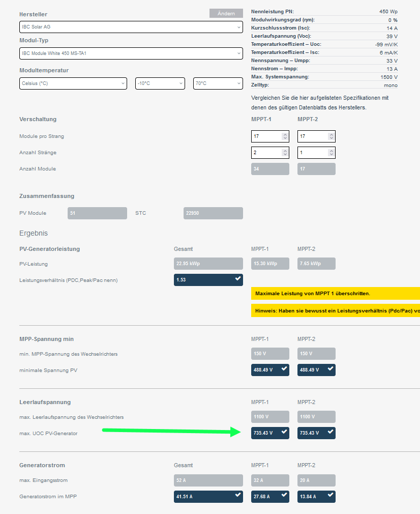The image size is (420, 514).
Task: Open the Hersteller dropdown showing IBC Solar AG
Action: click(131, 27)
